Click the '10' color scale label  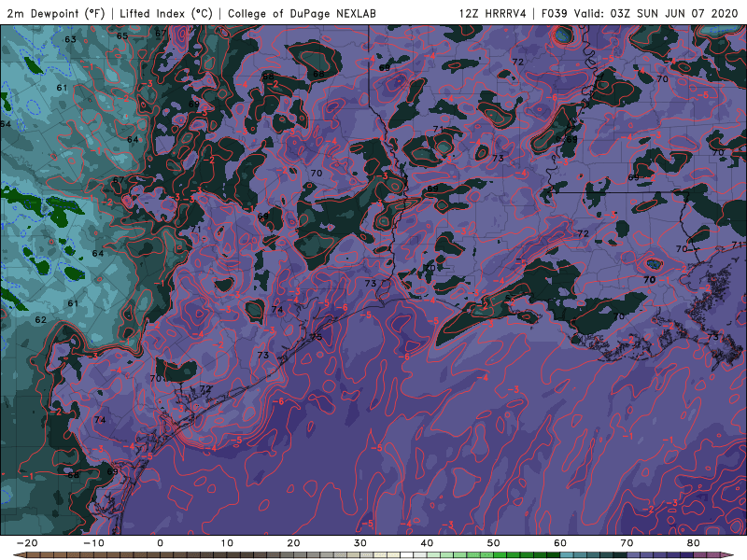(227, 543)
